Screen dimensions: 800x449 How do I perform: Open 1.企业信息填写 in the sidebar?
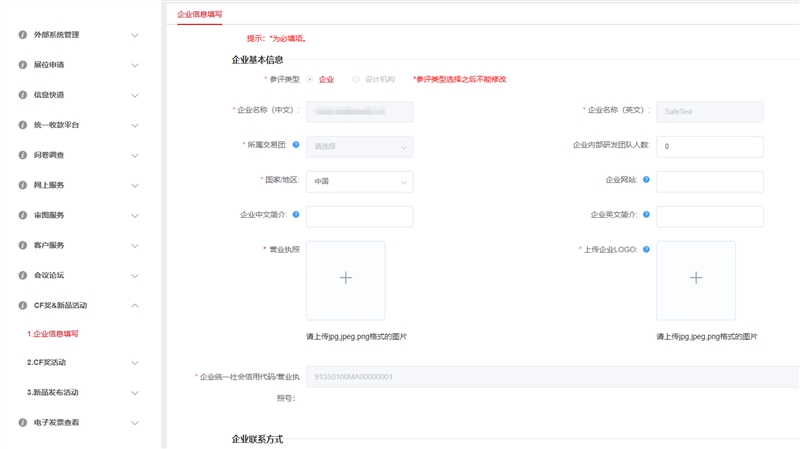coord(53,334)
